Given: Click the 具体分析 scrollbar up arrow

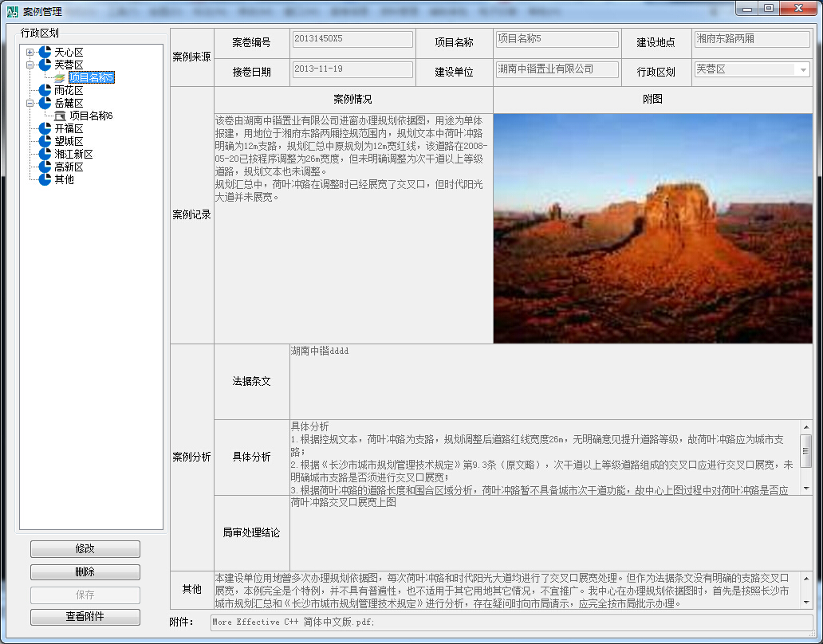Looking at the screenshot, I should click(x=805, y=427).
